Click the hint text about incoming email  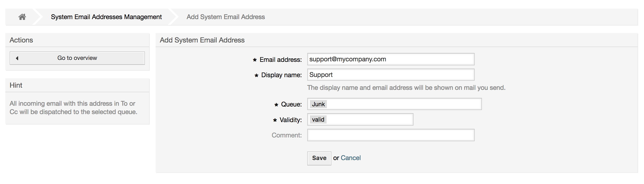[73, 108]
